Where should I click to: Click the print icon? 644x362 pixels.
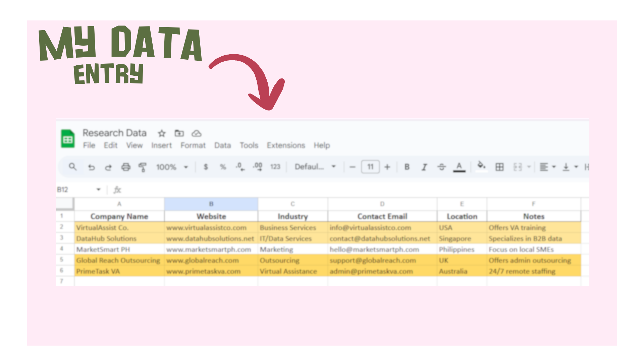[x=126, y=167]
